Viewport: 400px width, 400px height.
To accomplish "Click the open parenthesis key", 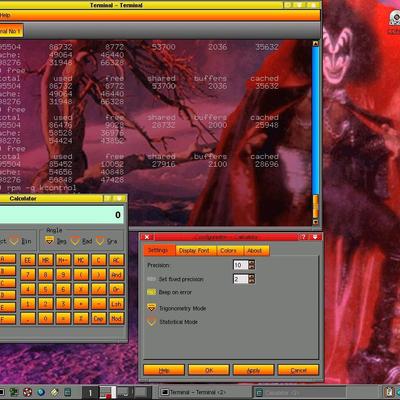I will [81, 275].
